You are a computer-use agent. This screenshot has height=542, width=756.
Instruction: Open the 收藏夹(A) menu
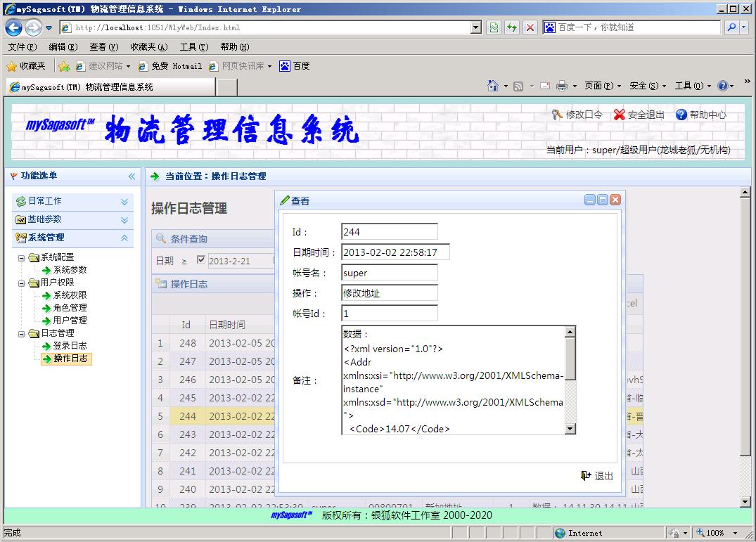(148, 46)
